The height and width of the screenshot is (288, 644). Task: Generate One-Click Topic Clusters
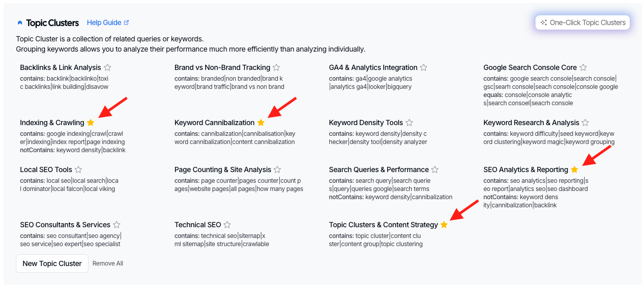tap(583, 22)
